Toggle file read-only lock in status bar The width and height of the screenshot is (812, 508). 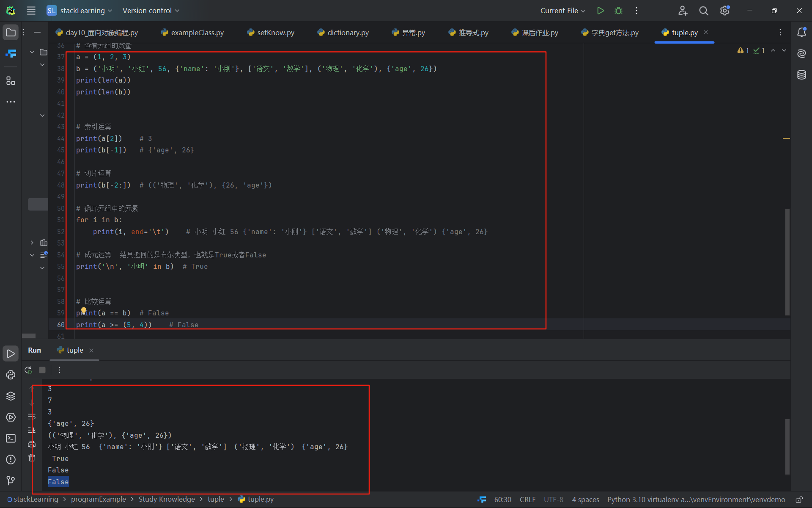(799, 500)
